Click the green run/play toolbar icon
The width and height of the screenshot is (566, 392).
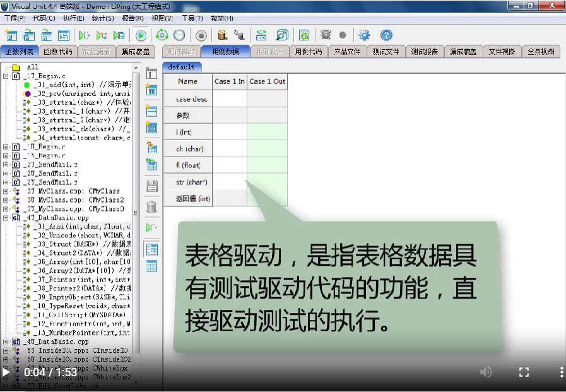click(141, 35)
